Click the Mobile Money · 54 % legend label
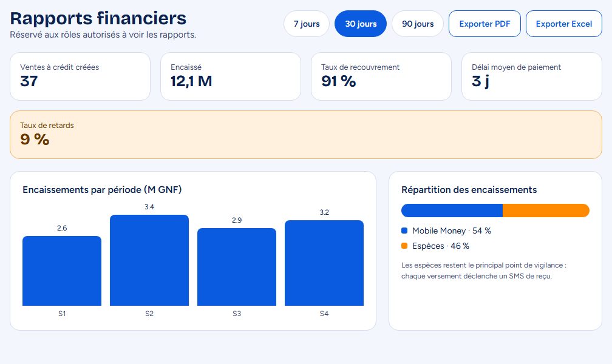This screenshot has height=364, width=612. click(452, 231)
